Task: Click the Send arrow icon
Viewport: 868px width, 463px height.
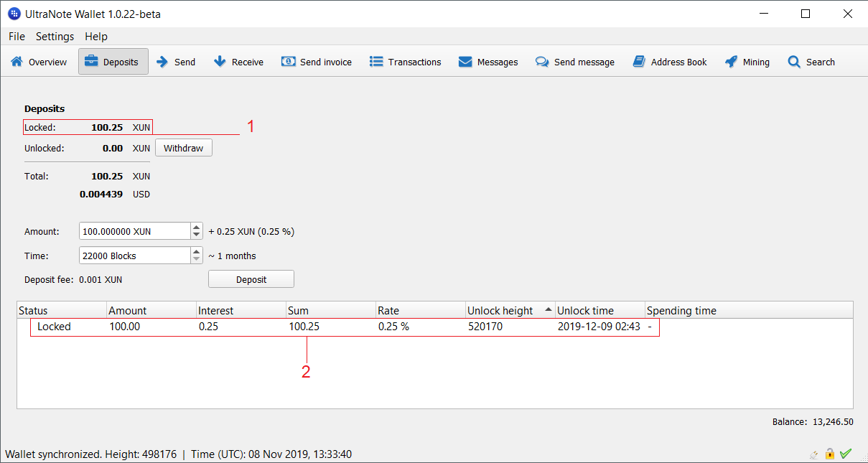Action: point(163,62)
